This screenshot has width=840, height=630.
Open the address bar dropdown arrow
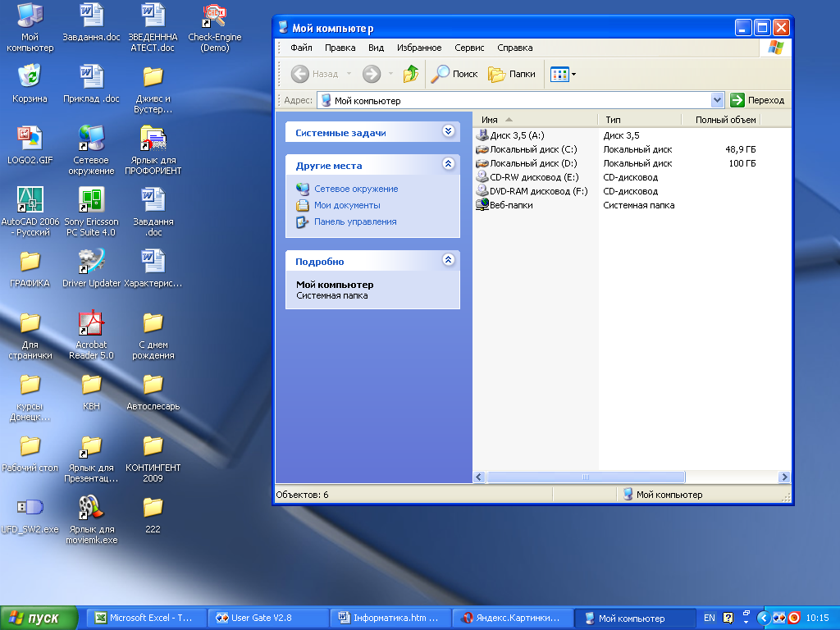[x=717, y=100]
